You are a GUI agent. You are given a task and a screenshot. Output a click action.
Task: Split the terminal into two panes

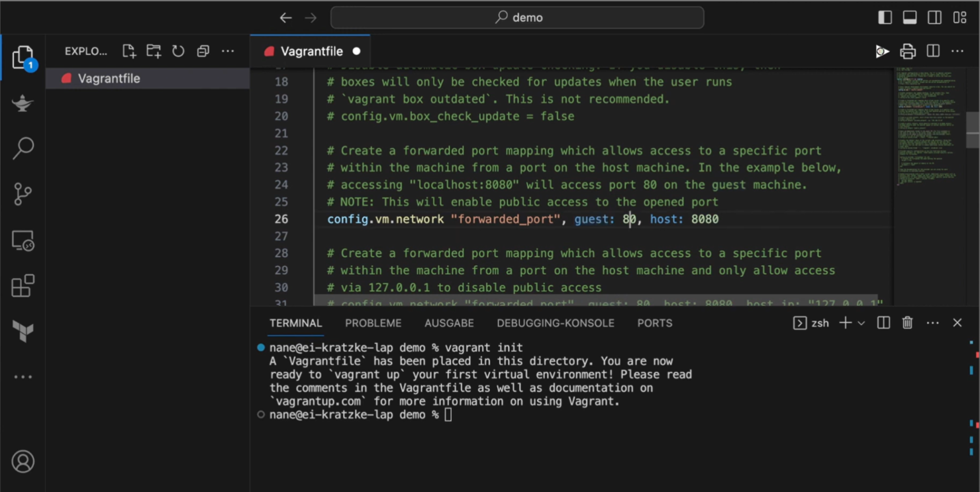[883, 322]
